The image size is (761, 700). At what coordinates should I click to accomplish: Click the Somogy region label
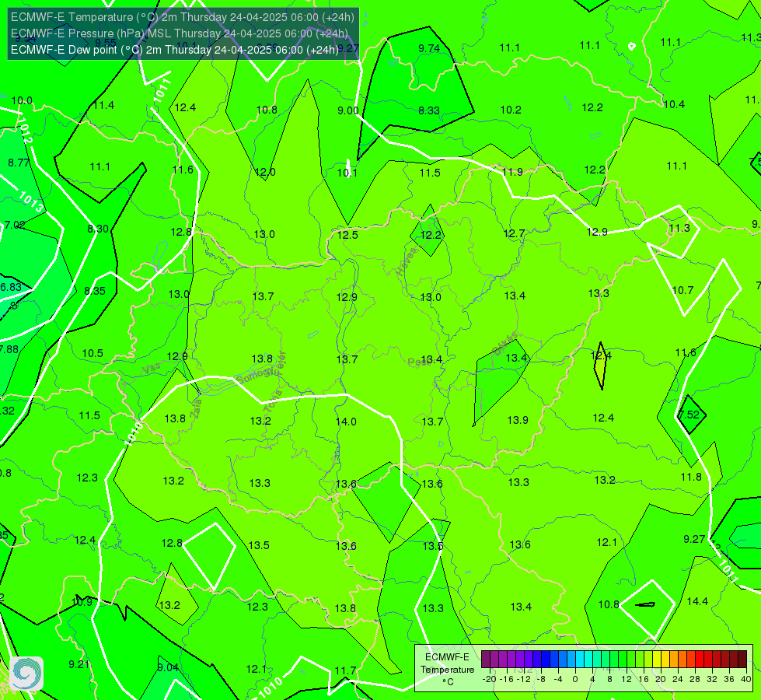pos(258,375)
